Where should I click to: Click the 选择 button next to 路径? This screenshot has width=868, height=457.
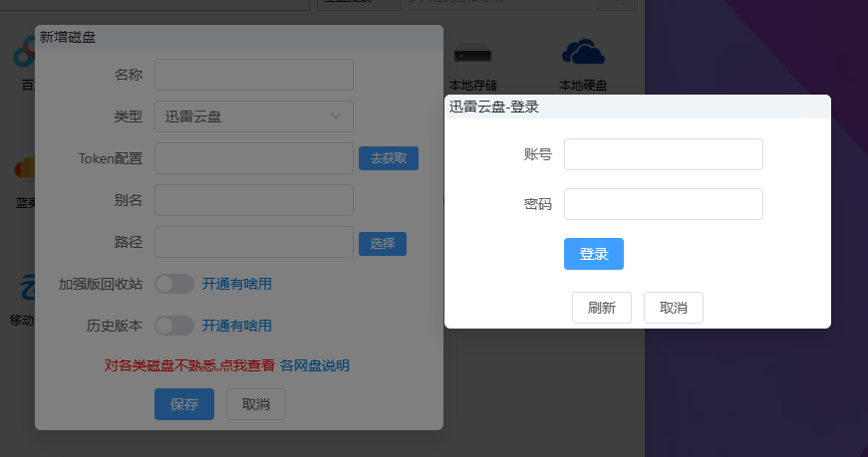click(x=382, y=244)
